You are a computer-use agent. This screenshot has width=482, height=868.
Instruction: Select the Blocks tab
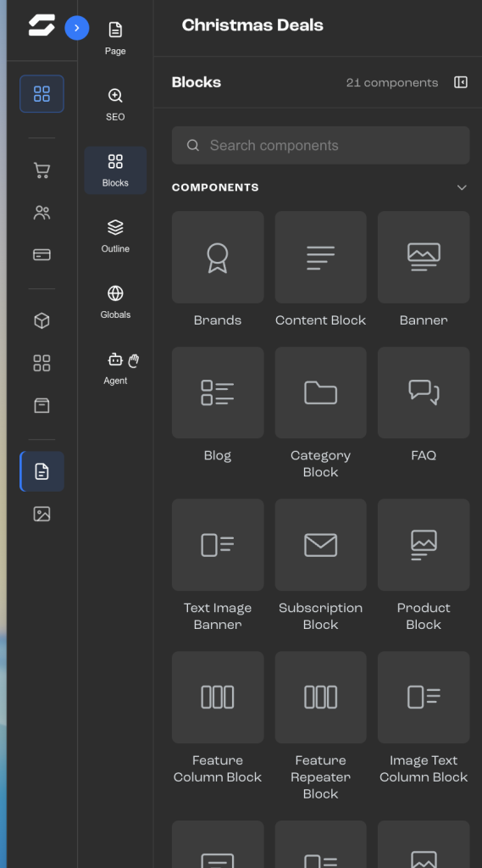pos(115,170)
